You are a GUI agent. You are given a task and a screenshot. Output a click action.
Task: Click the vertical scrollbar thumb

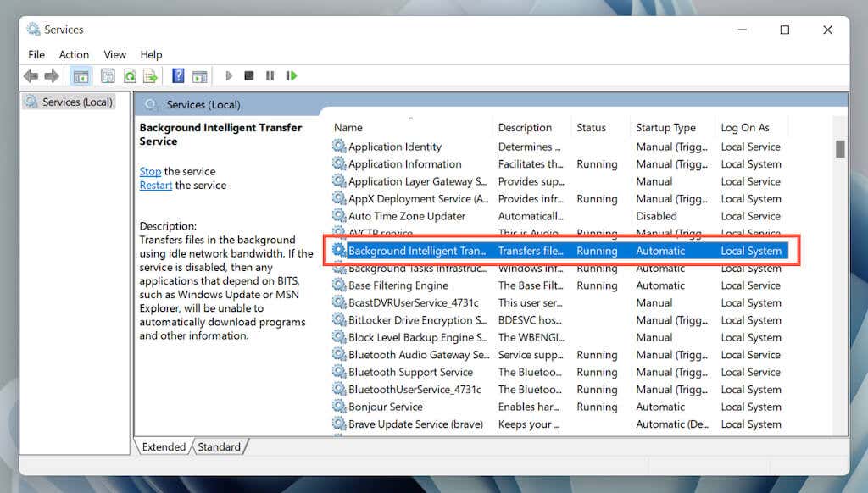840,149
